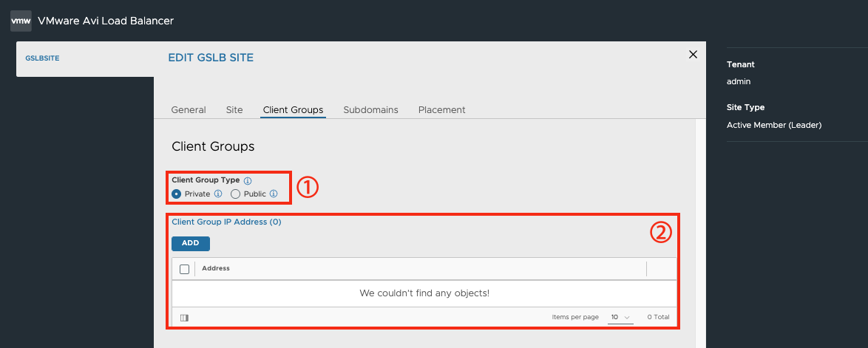This screenshot has height=348, width=868.
Task: Check the select-all checkbox in Address table
Action: coord(185,269)
